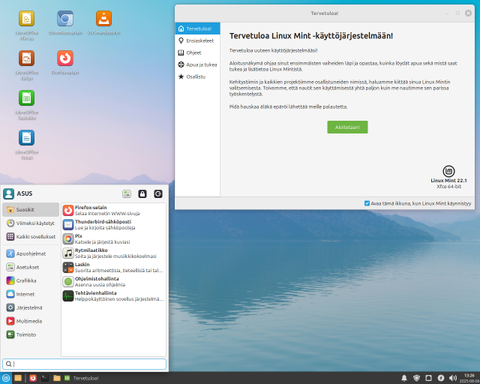
Task: Select the Chromium browser desktop icon
Action: pyautogui.click(x=65, y=18)
